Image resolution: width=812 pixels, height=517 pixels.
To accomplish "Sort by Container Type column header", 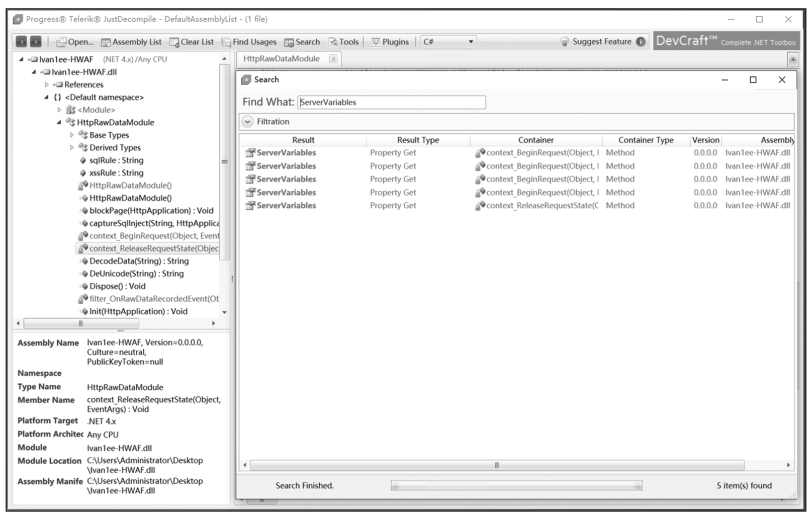I will coord(646,140).
